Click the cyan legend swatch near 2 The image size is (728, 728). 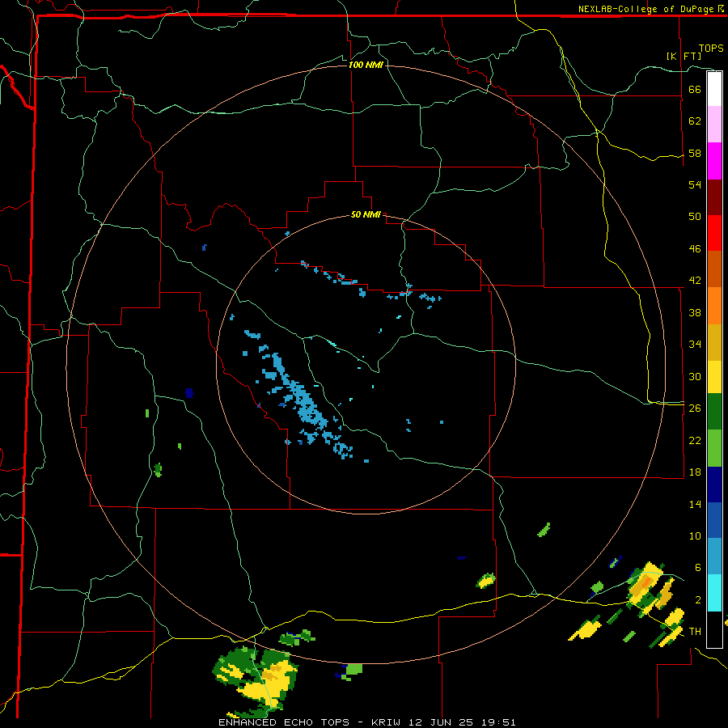tap(714, 593)
